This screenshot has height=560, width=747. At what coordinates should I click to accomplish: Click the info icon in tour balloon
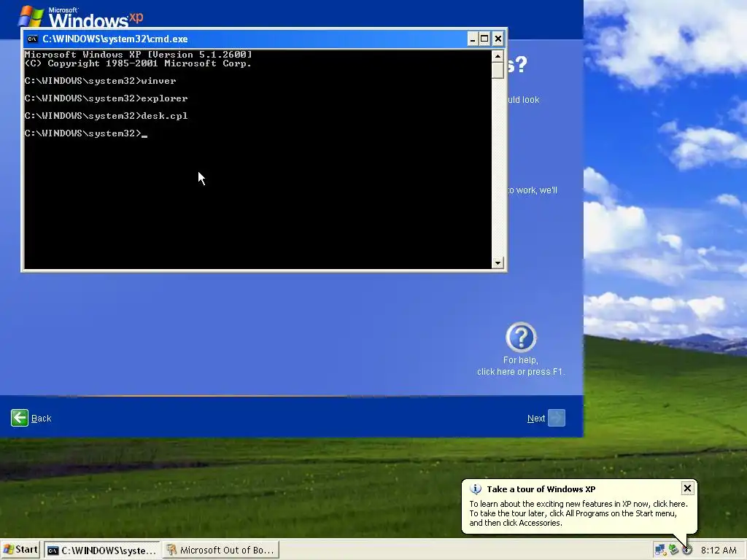pos(476,489)
